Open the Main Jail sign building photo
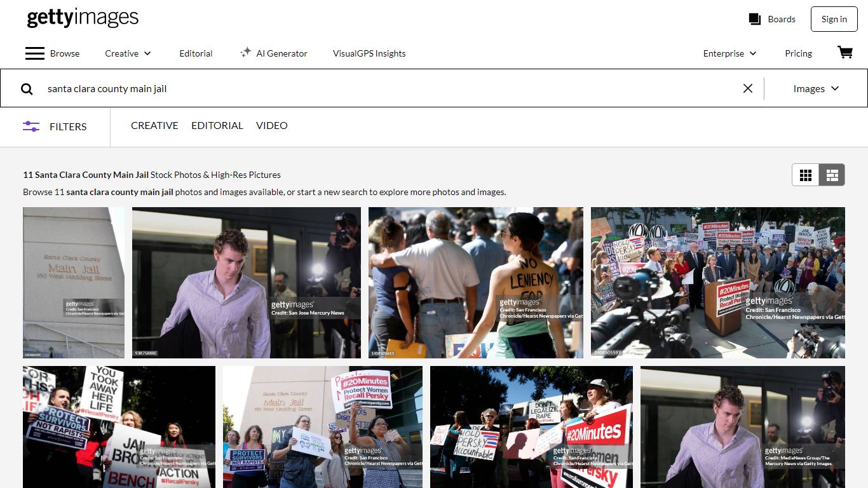Image resolution: width=868 pixels, height=488 pixels. pos(74,283)
